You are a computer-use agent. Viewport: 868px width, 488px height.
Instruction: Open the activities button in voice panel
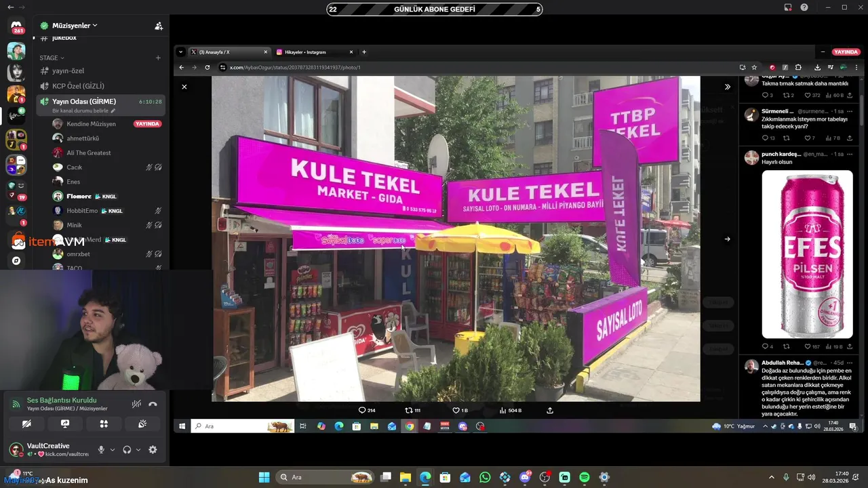(104, 424)
